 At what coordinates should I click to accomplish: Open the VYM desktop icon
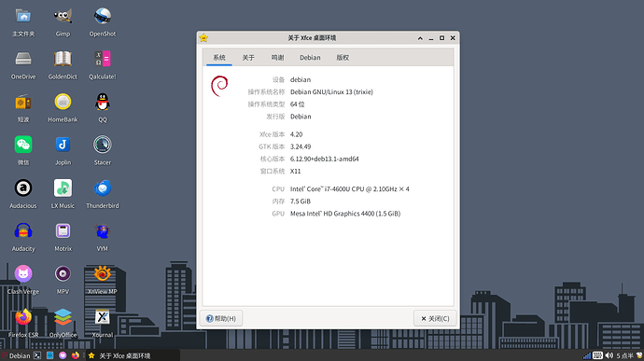[103, 231]
